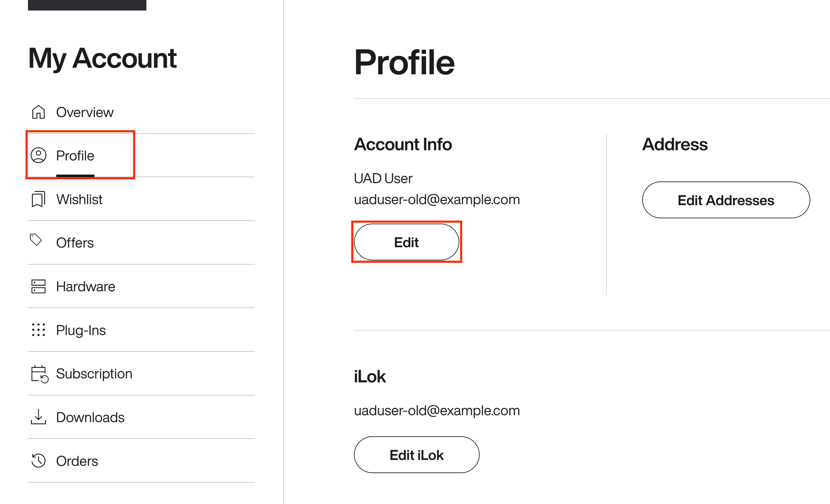Screen dimensions: 830x504
Task: Click the Wishlist bookmark icon
Action: pyautogui.click(x=38, y=199)
